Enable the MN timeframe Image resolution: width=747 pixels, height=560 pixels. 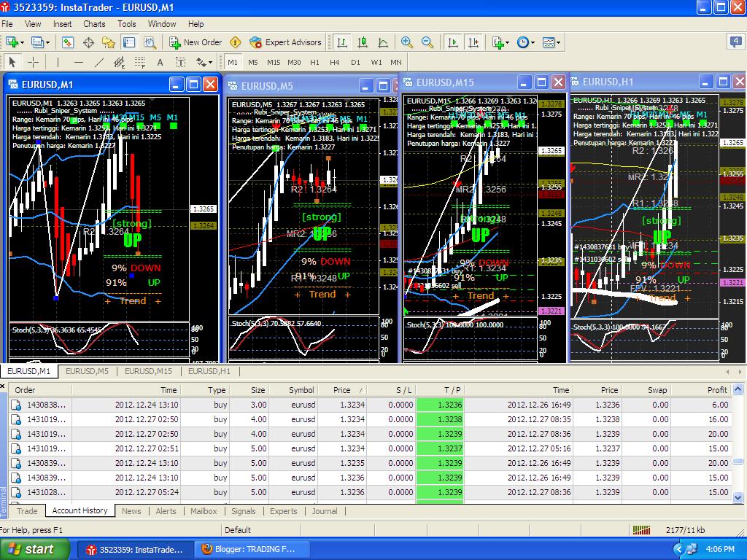point(396,62)
